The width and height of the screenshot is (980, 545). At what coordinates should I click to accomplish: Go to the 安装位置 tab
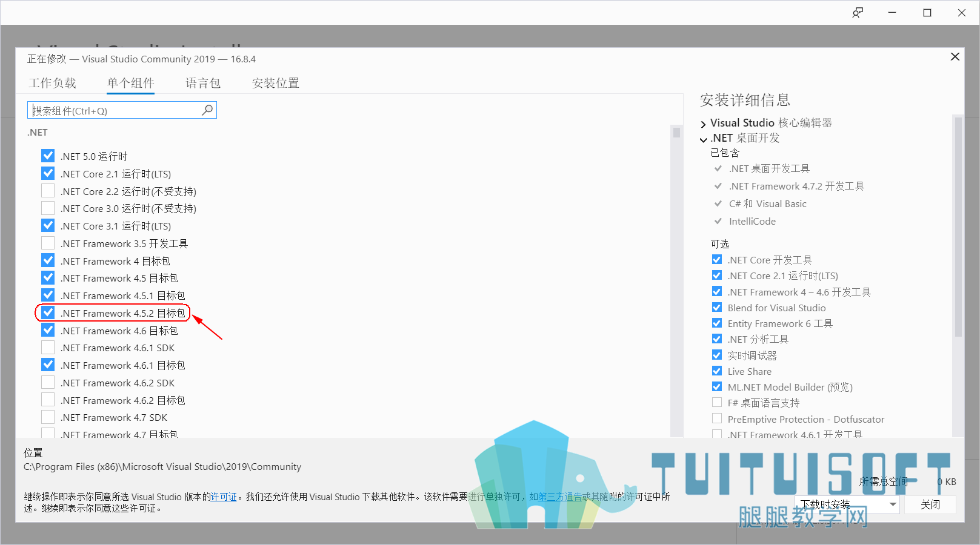coord(276,83)
